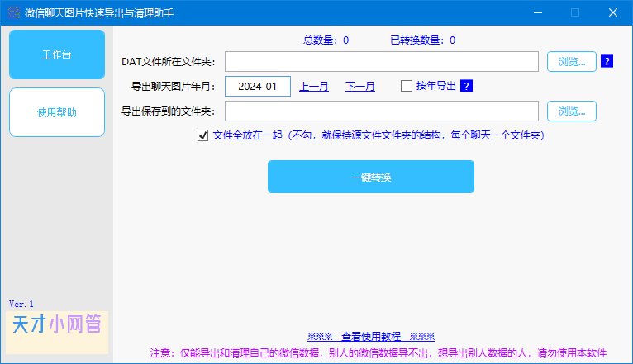This screenshot has height=364, width=633.
Task: Start conversion with the 一键转换 button
Action: click(371, 177)
